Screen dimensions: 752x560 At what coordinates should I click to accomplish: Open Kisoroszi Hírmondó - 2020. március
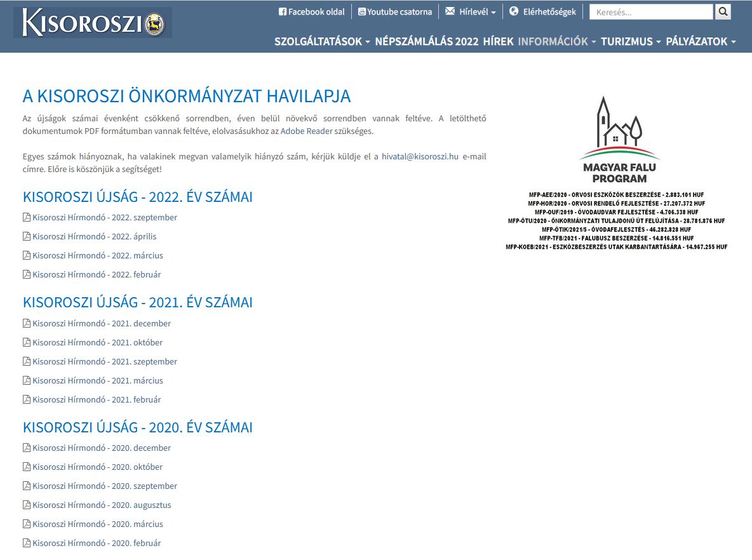(98, 524)
